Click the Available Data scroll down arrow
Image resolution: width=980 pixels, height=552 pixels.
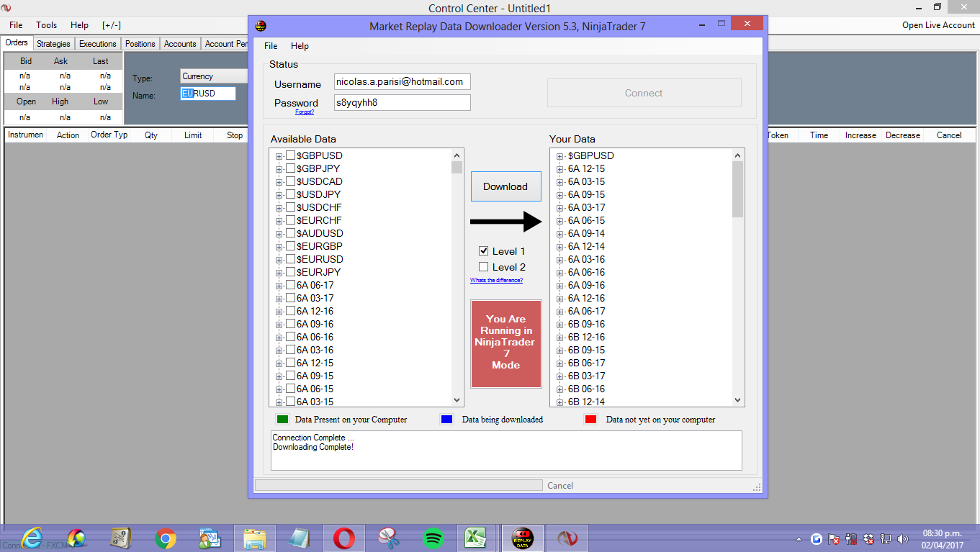coord(457,400)
